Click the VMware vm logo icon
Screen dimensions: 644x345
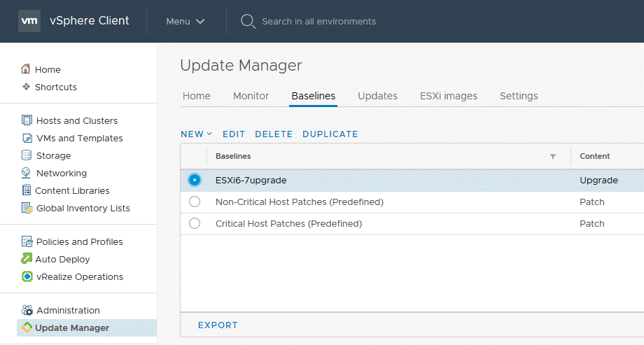[x=29, y=21]
